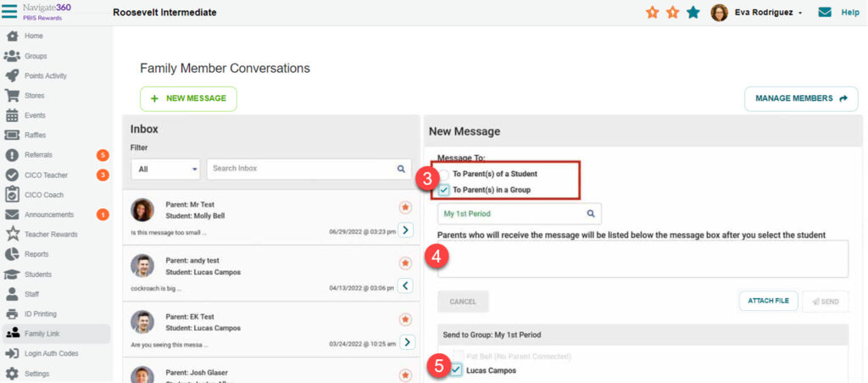Click Eva Rodriguez's profile avatar
This screenshot has height=383, width=868.
719,12
